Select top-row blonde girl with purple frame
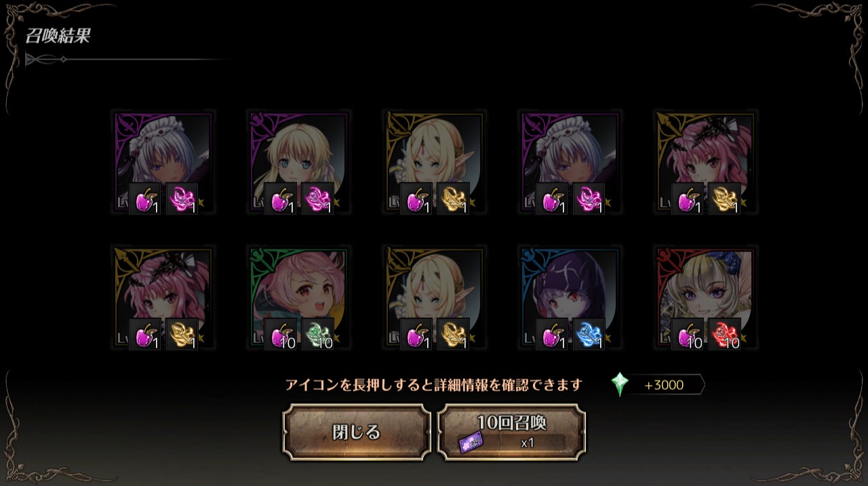The height and width of the screenshot is (486, 868). click(x=299, y=162)
